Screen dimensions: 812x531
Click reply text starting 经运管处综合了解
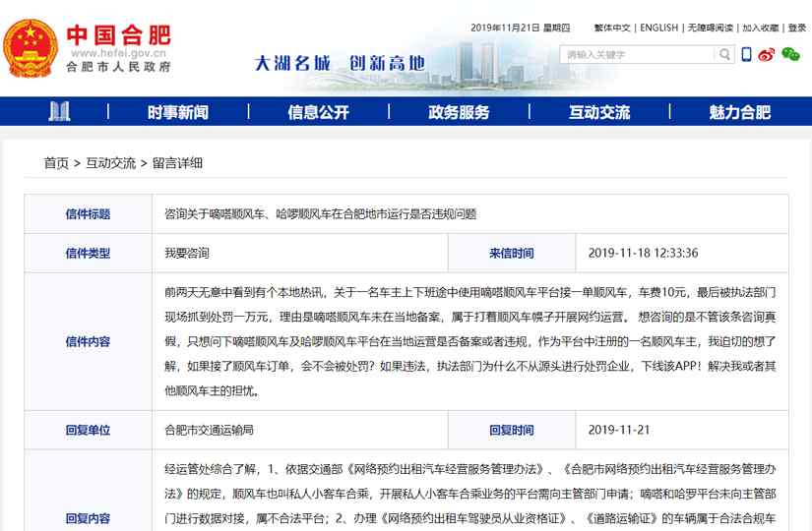pos(470,494)
